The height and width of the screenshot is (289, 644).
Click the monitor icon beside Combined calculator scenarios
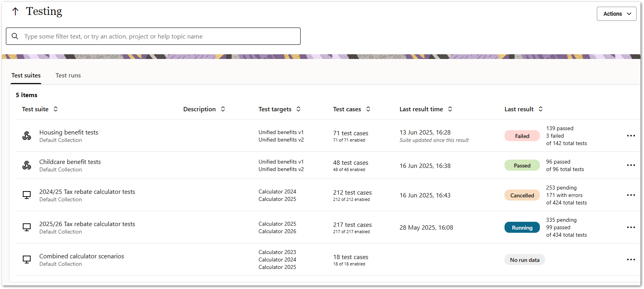pyautogui.click(x=26, y=259)
